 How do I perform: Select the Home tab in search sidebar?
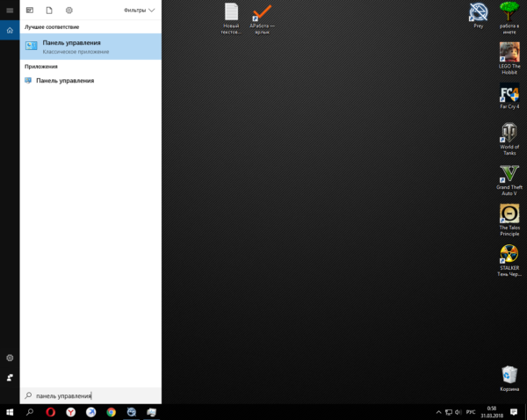[x=10, y=30]
